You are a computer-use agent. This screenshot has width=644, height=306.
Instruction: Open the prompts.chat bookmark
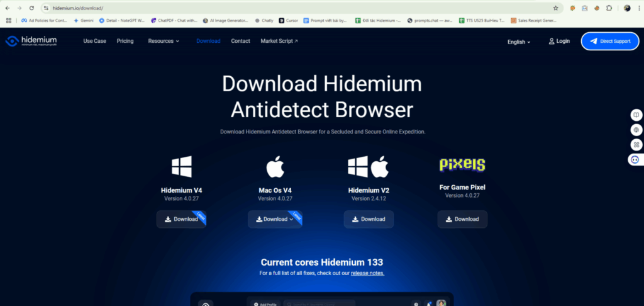point(430,20)
